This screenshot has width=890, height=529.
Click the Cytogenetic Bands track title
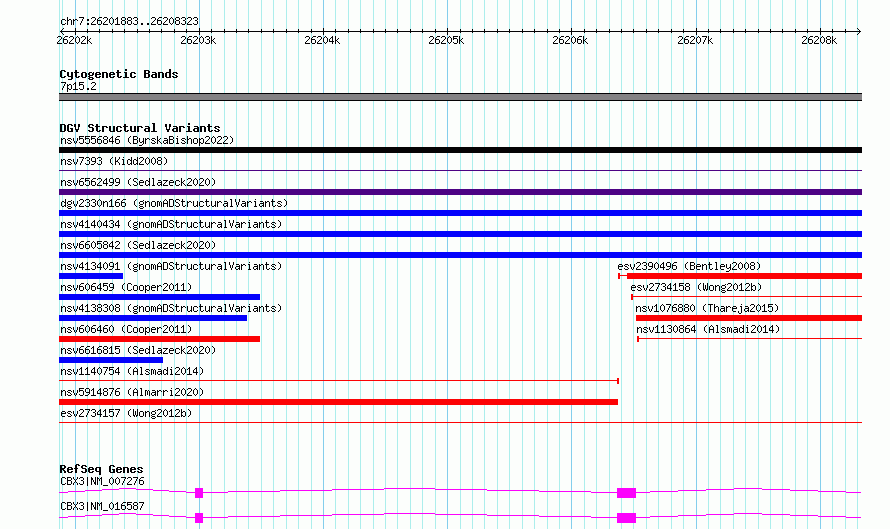119,74
